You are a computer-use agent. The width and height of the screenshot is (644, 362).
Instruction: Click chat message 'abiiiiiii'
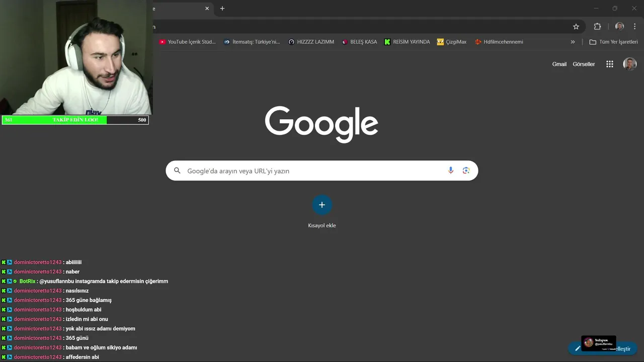point(73,262)
